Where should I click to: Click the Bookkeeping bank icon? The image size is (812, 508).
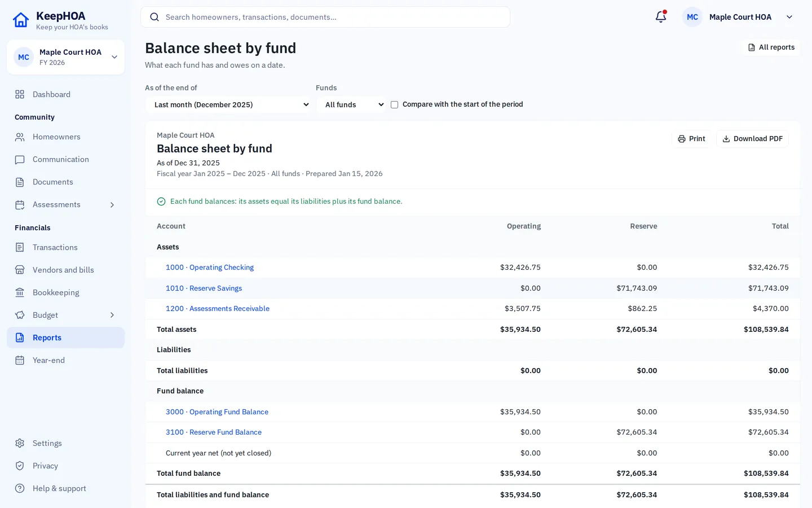coord(20,292)
